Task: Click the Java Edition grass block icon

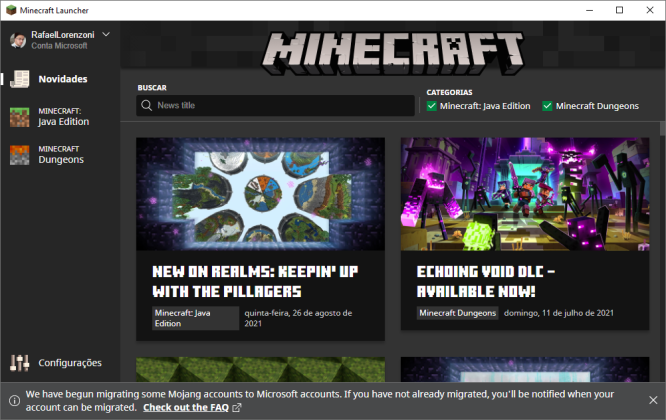Action: click(x=20, y=117)
